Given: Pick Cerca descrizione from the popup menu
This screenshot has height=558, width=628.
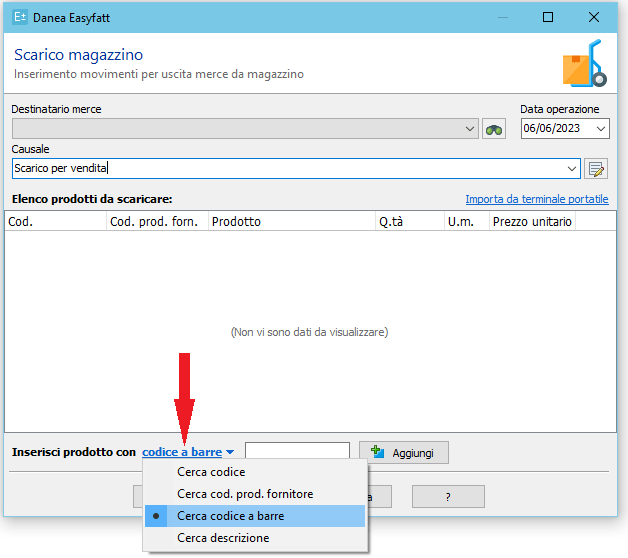Looking at the screenshot, I should tap(223, 538).
